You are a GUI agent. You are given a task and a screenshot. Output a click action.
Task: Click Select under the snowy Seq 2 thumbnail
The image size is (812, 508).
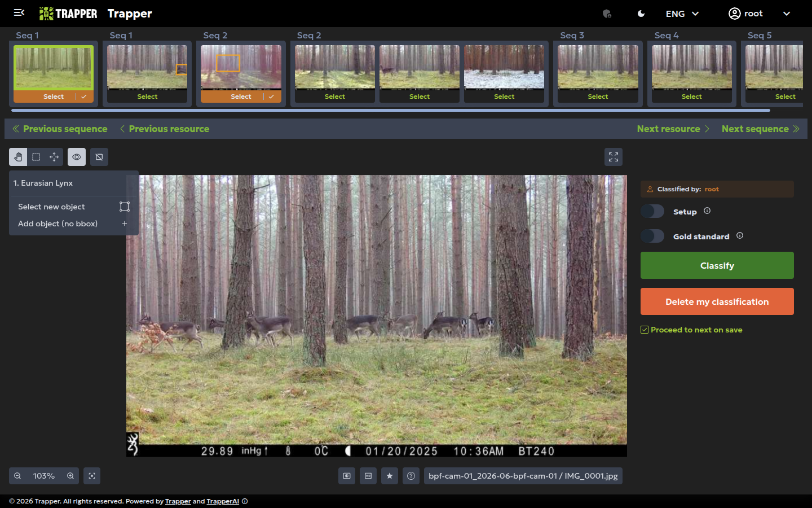pyautogui.click(x=504, y=97)
